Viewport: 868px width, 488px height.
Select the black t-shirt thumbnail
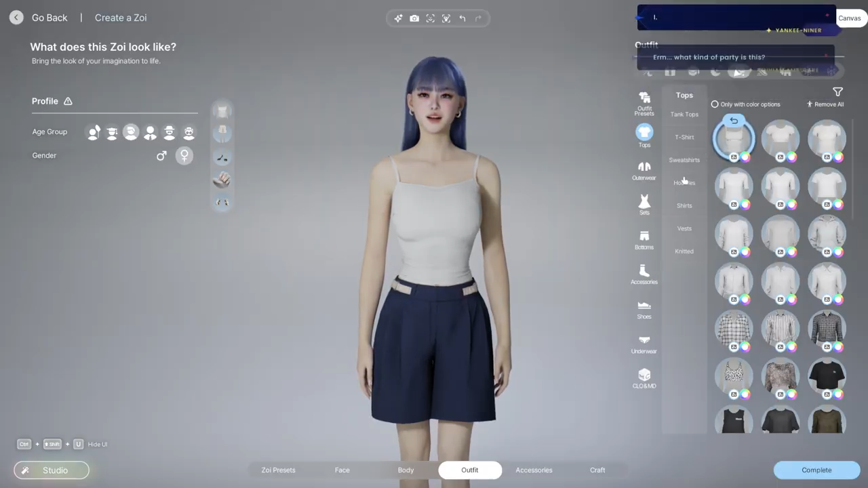[x=827, y=374]
